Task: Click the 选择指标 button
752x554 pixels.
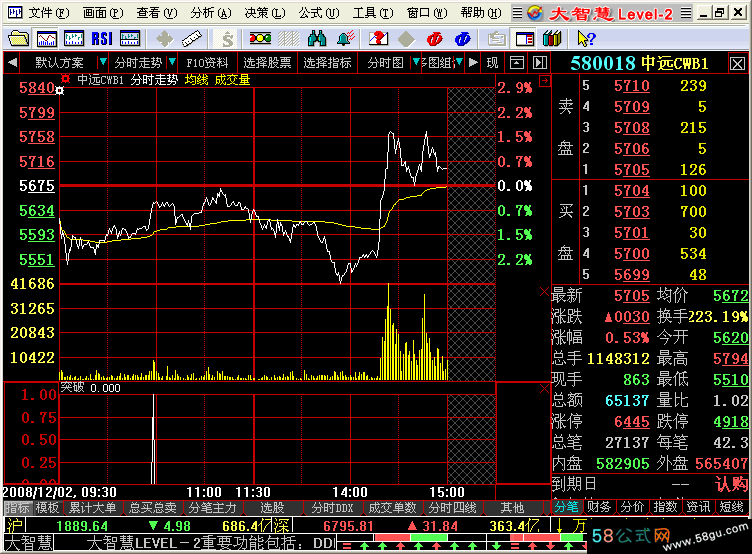Action: 327,62
